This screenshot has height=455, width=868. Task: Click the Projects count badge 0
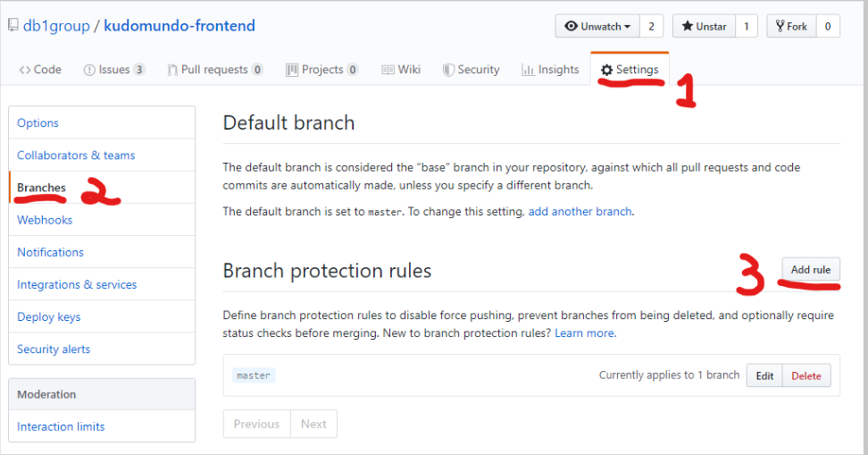point(352,69)
